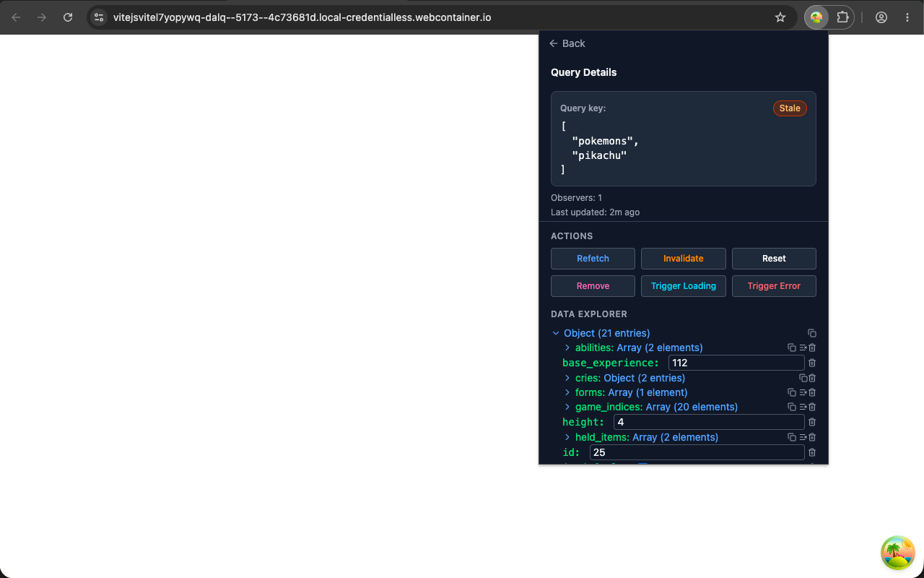Expand the held_items array node
Screen dimensions: 924x578
point(567,437)
